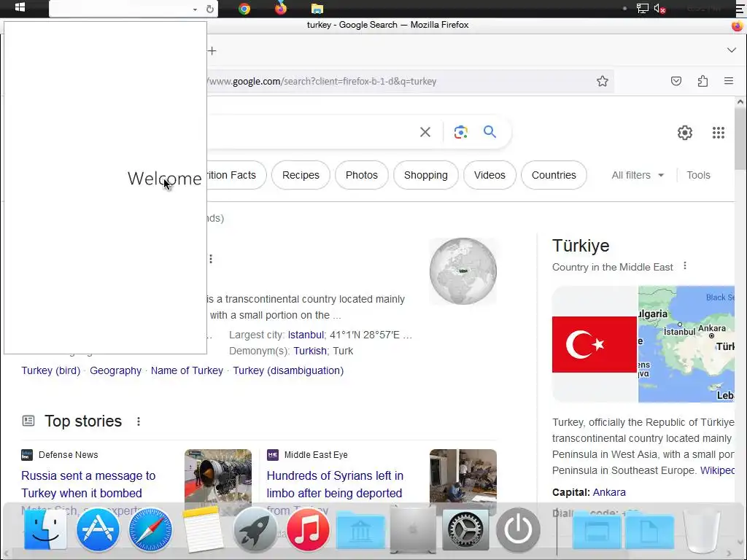
Task: Click the Windows Start icon
Action: (x=20, y=7)
